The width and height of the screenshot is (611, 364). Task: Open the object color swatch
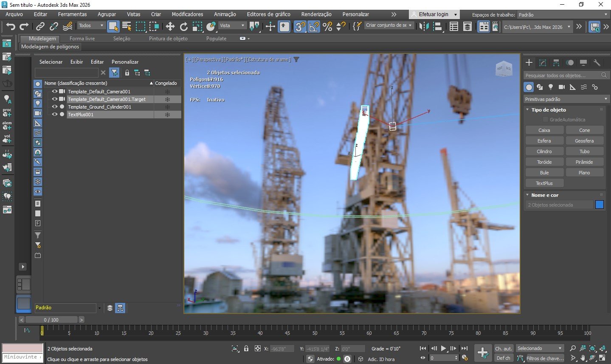click(x=600, y=205)
